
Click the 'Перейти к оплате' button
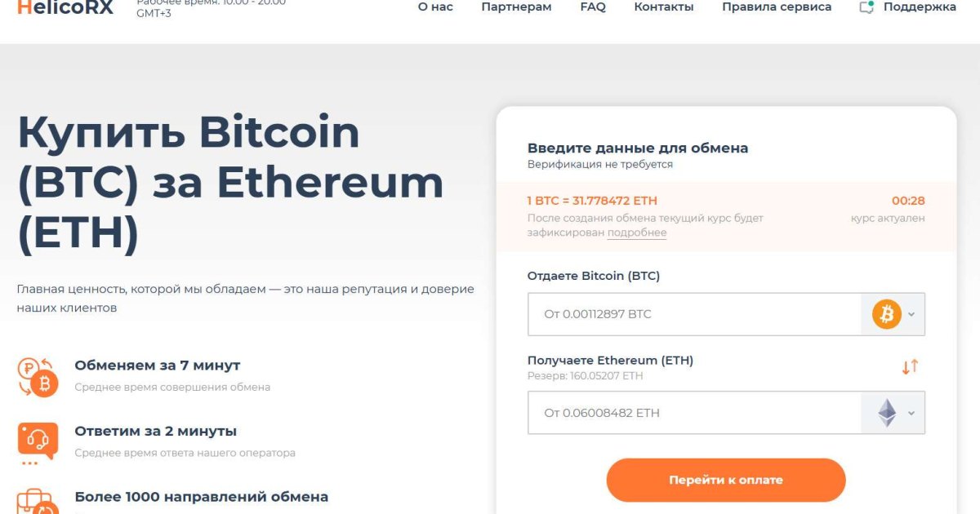click(726, 480)
